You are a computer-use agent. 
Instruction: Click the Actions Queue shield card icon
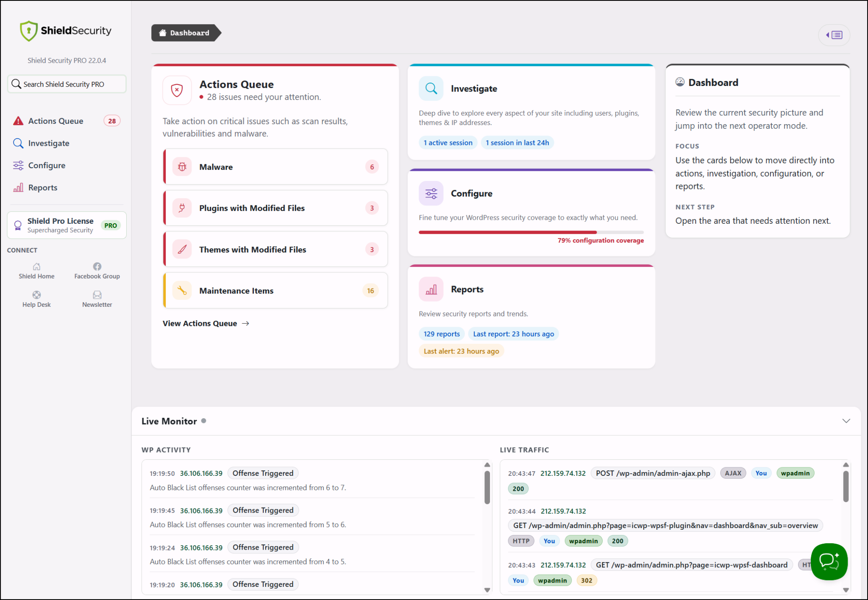[177, 90]
